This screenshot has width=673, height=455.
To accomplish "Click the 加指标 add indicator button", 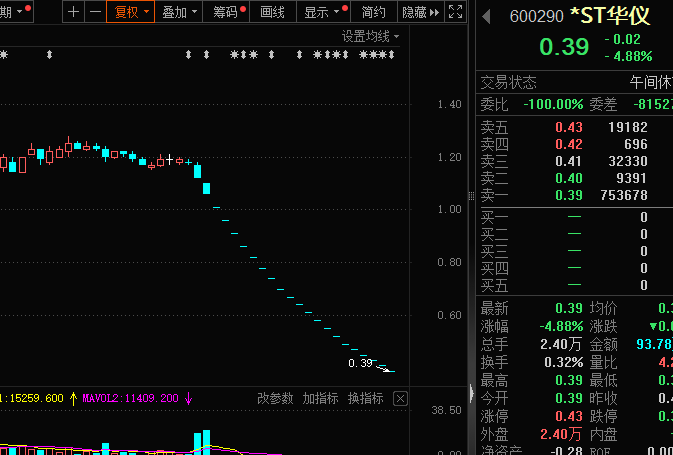I will tap(320, 398).
